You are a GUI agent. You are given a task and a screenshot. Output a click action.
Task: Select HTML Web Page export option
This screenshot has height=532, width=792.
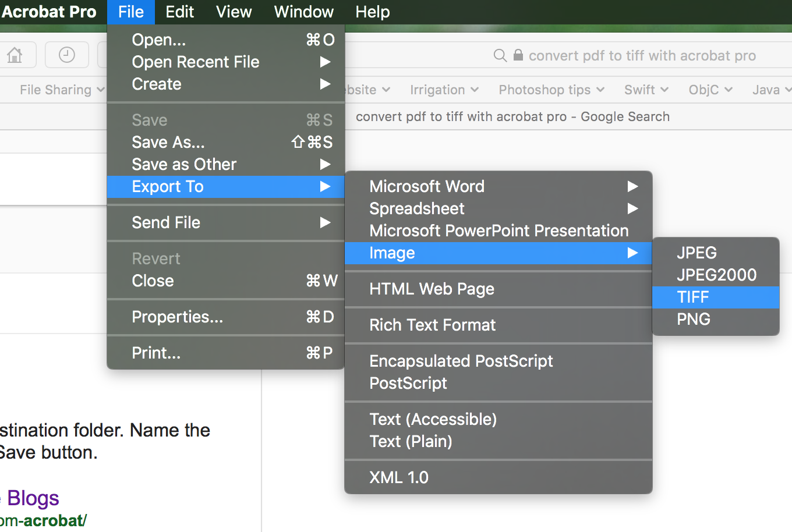pyautogui.click(x=432, y=289)
